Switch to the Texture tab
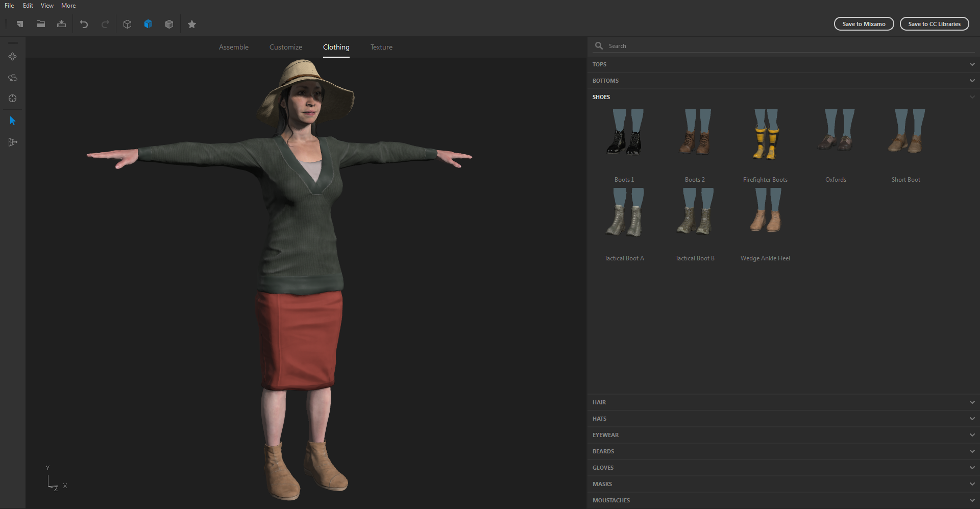980x509 pixels. [x=381, y=47]
